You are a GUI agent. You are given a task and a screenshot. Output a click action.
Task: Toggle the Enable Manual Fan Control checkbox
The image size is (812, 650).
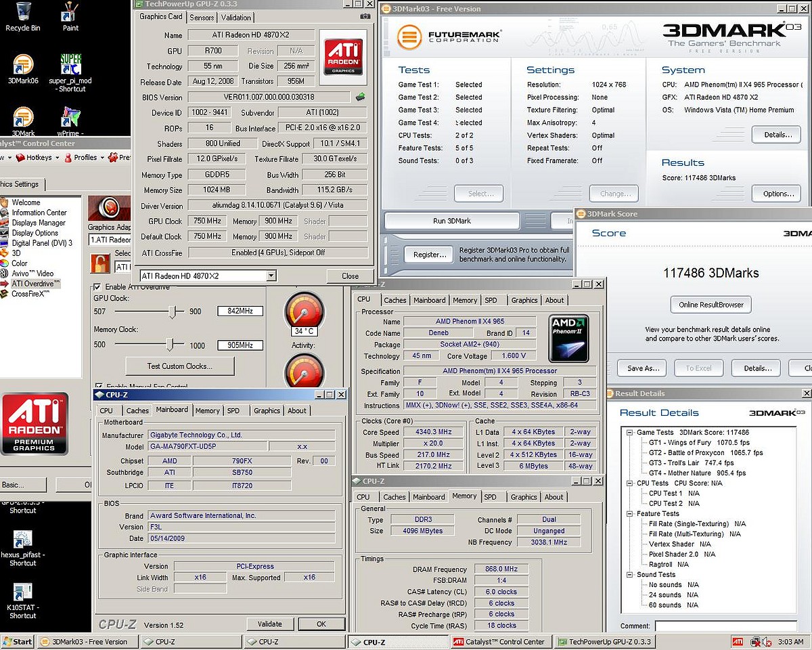point(98,387)
